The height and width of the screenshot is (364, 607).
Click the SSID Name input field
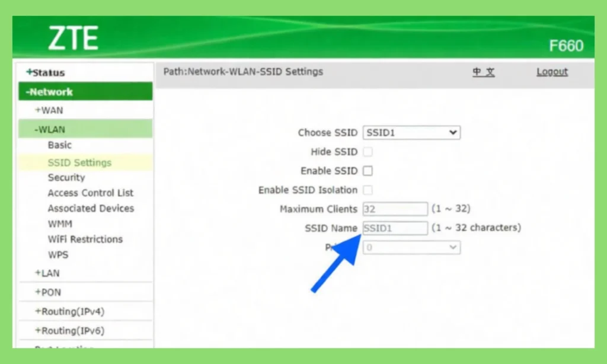click(395, 228)
